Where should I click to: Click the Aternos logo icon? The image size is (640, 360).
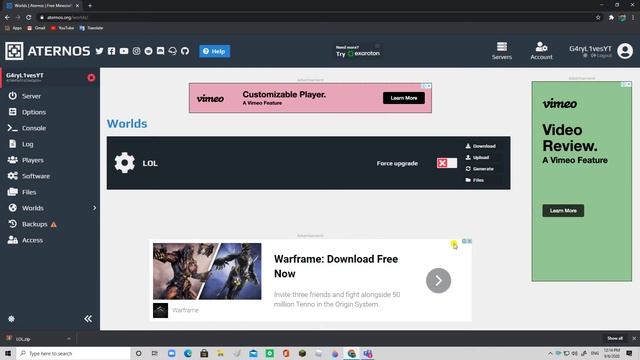pos(14,51)
